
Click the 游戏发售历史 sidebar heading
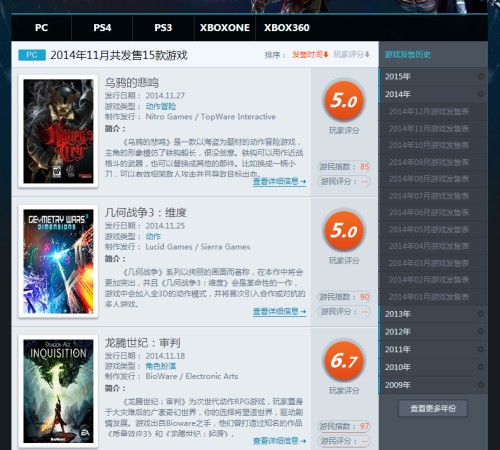point(408,54)
